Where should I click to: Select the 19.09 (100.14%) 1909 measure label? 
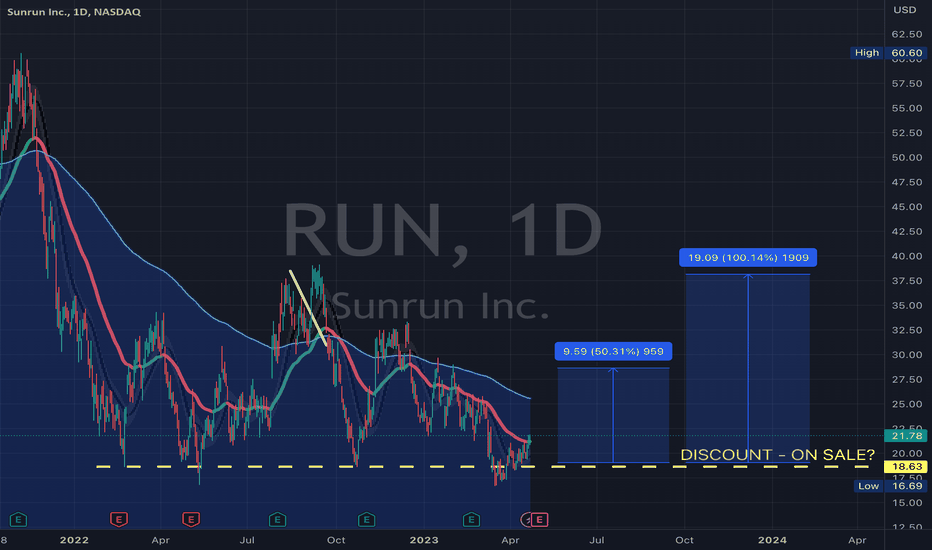click(748, 257)
